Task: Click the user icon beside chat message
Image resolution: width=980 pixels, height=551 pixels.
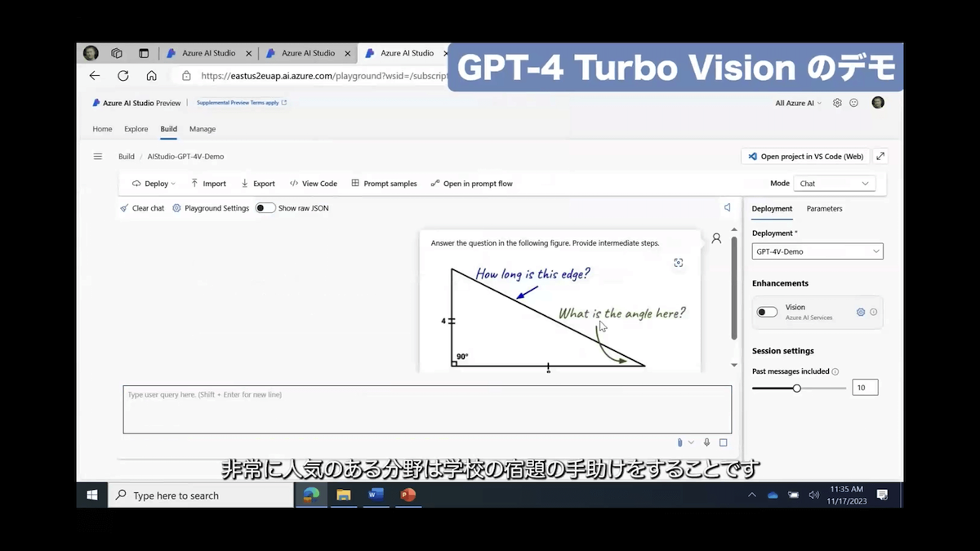Action: tap(716, 238)
